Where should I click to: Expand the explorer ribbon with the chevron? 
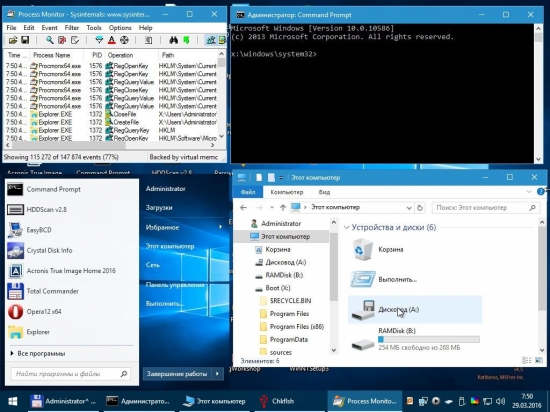(529, 192)
